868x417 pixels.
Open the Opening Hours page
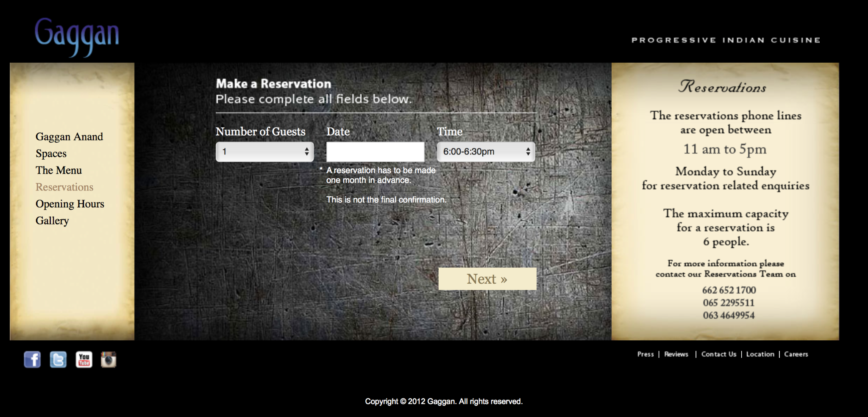pos(70,204)
